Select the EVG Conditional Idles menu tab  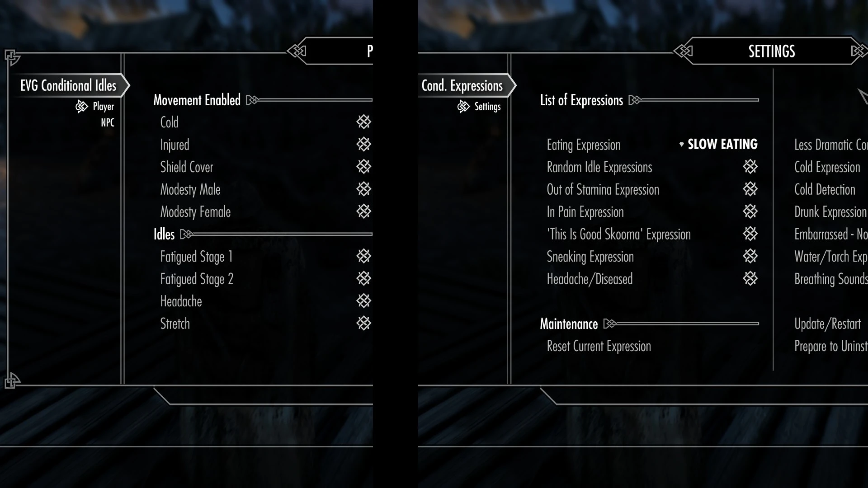pyautogui.click(x=68, y=85)
